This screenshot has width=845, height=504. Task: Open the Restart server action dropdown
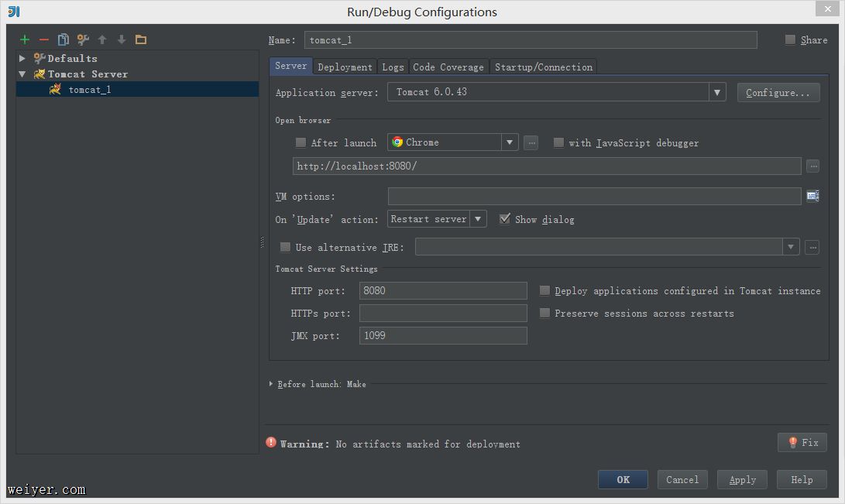478,219
